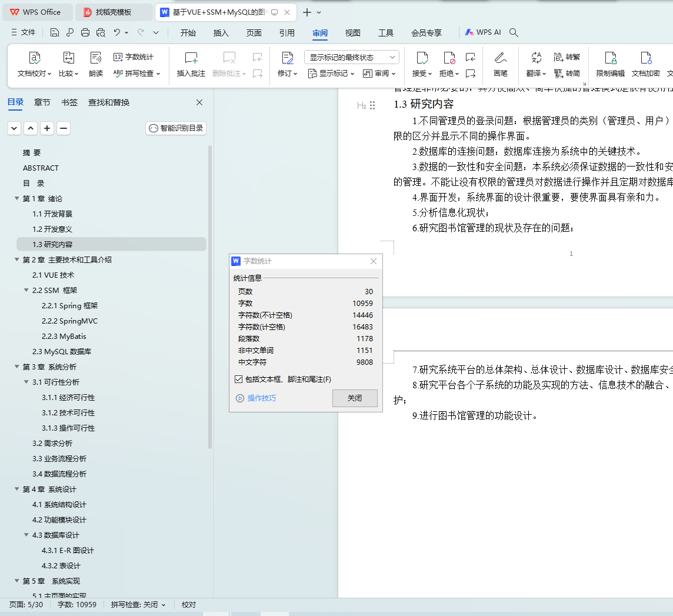Open the 工具 ribbon tab
The image size is (673, 616).
click(x=386, y=32)
